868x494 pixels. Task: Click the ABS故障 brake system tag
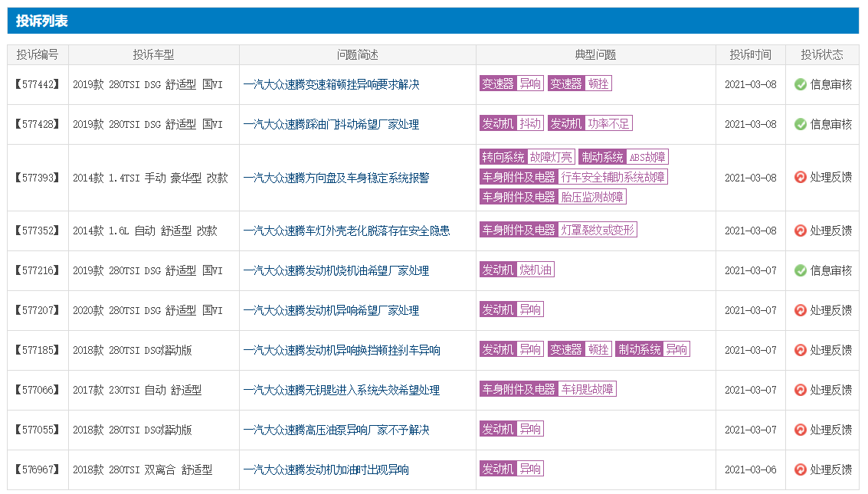point(647,157)
